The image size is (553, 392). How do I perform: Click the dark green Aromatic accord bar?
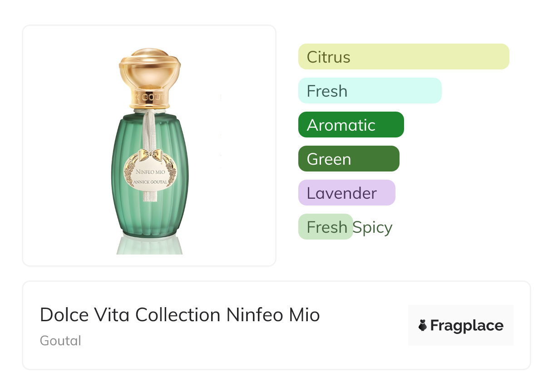pyautogui.click(x=351, y=125)
